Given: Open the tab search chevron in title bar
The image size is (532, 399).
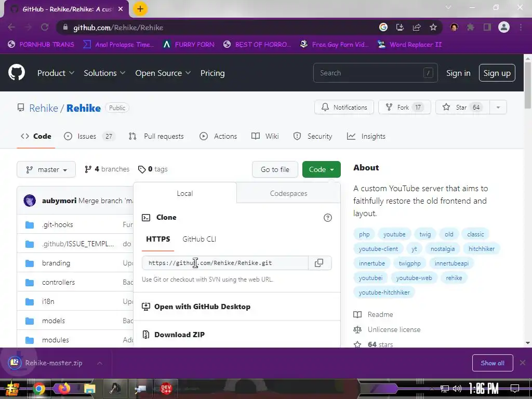Looking at the screenshot, I should click(x=448, y=7).
